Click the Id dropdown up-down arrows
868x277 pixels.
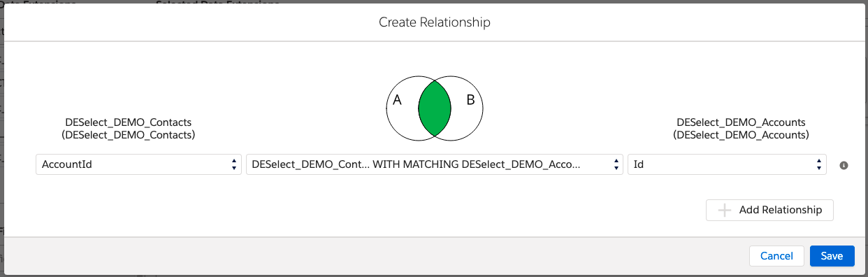819,164
